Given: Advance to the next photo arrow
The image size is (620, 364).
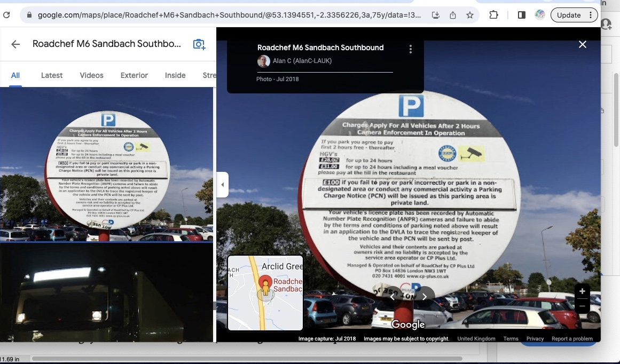Looking at the screenshot, I should click(425, 297).
